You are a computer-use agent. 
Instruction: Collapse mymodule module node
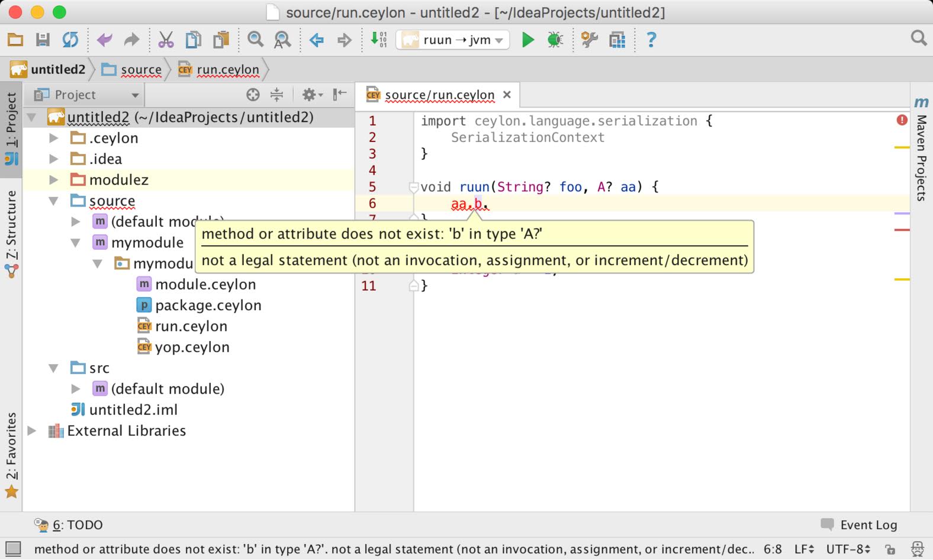coord(76,243)
